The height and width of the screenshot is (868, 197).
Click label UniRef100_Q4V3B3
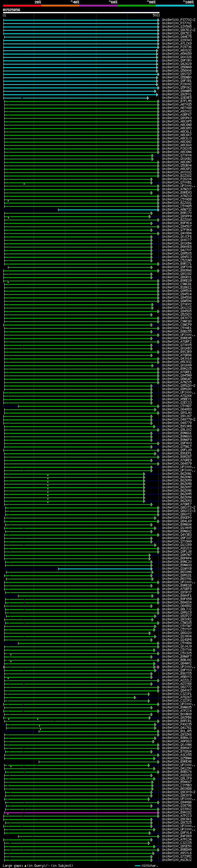pyautogui.click(x=177, y=535)
